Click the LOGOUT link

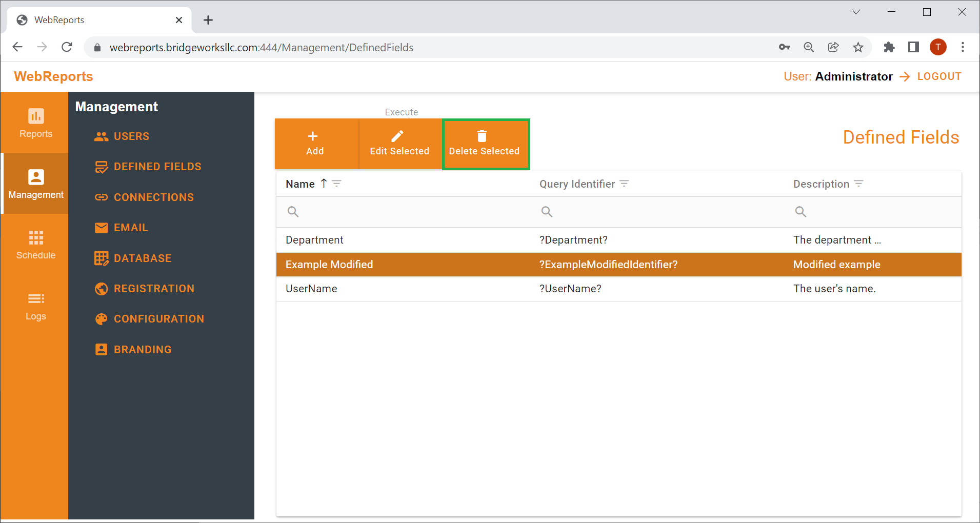click(939, 76)
